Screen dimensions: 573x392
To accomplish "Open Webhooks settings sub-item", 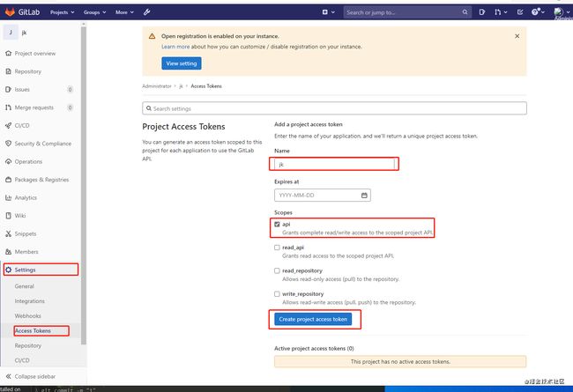I will (28, 315).
